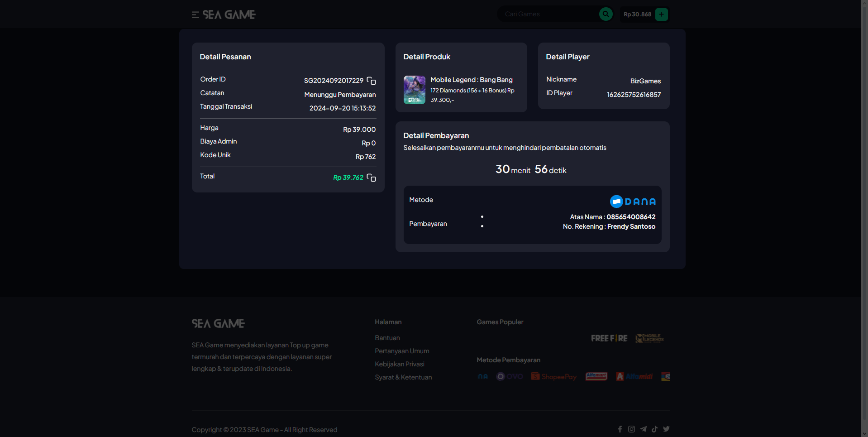Click the countdown timer 30 menit 56 detik
868x437 pixels.
(x=531, y=169)
